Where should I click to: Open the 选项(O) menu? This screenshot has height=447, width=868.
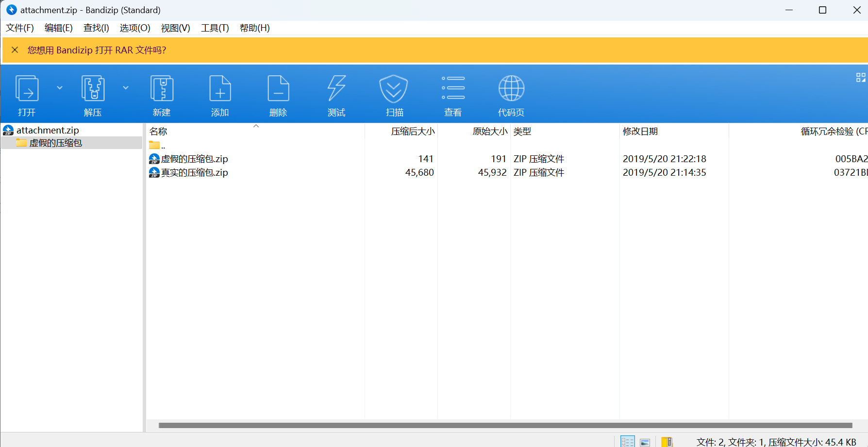tap(135, 28)
